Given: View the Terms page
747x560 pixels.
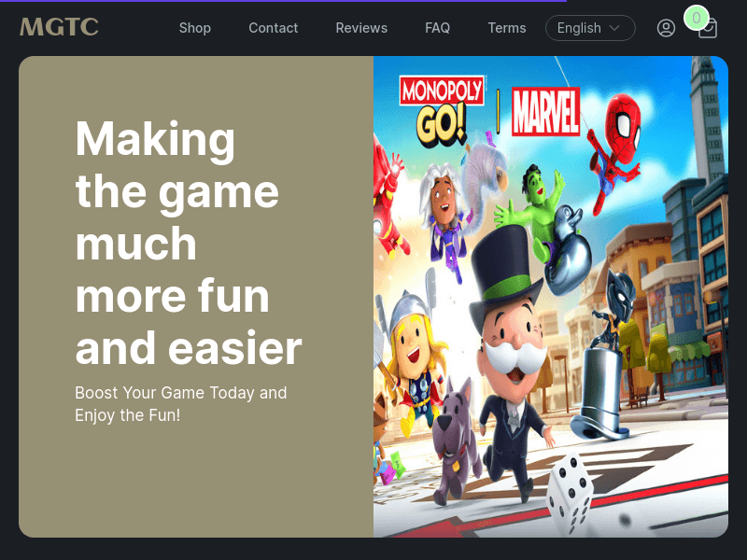Looking at the screenshot, I should (507, 28).
